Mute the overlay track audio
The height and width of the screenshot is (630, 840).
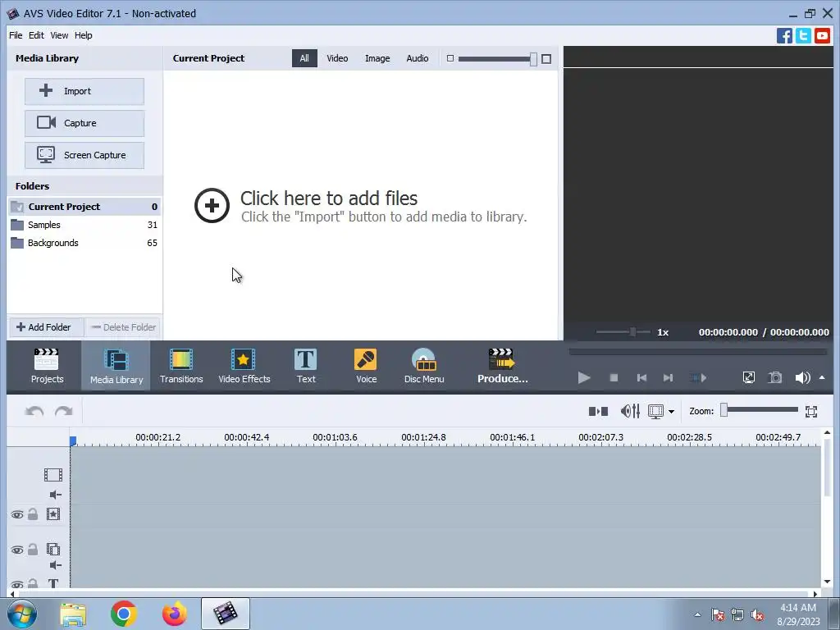click(x=55, y=565)
